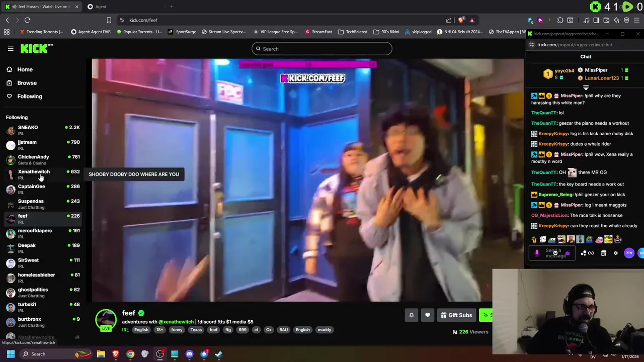Open Discord from the taskbar

click(x=189, y=354)
